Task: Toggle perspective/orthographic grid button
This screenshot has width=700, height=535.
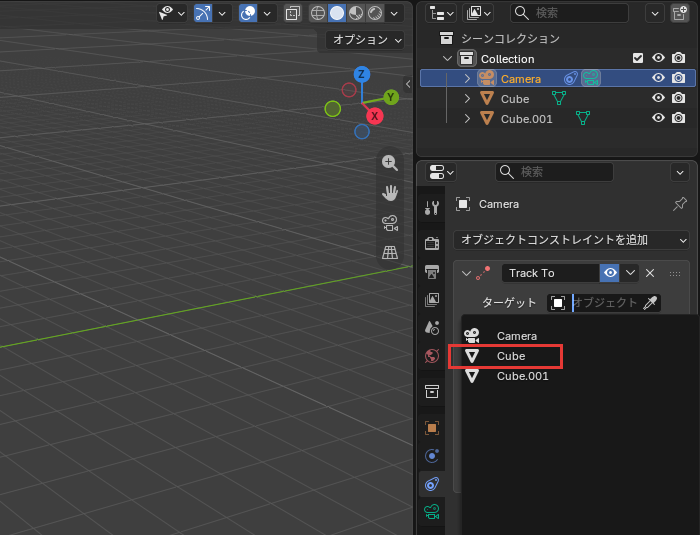Action: pyautogui.click(x=390, y=252)
